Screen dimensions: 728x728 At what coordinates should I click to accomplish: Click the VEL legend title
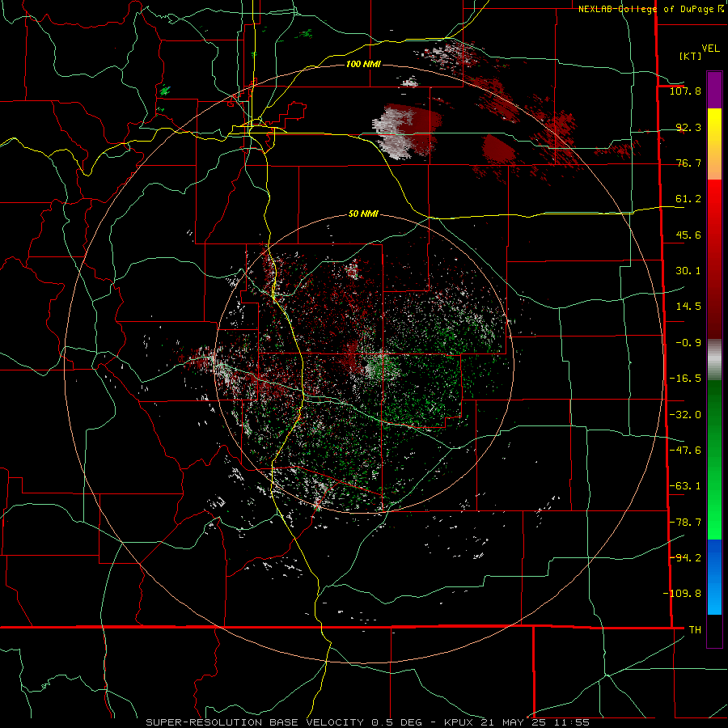tap(710, 49)
